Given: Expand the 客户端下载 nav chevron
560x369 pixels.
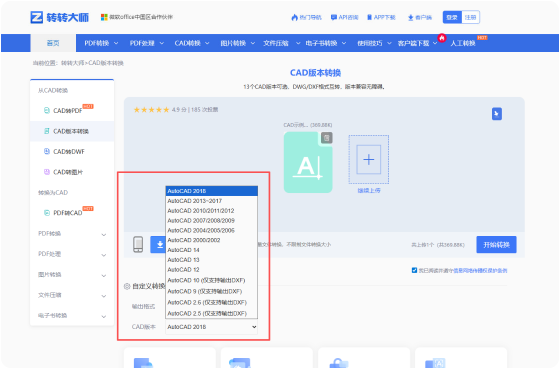Looking at the screenshot, I should click(x=435, y=44).
